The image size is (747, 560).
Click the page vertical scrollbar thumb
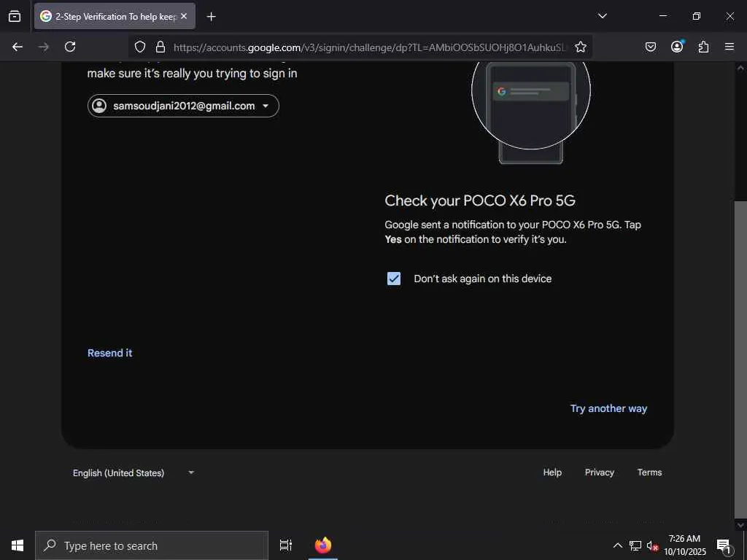click(x=740, y=358)
